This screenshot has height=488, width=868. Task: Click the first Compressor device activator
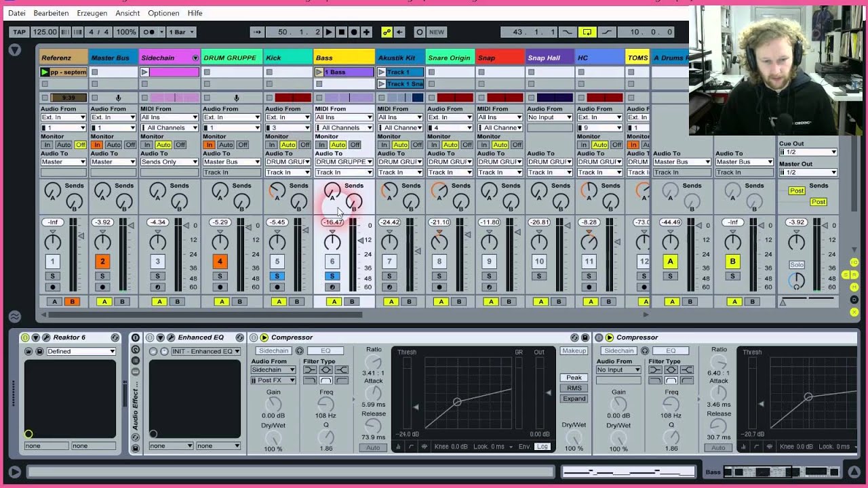point(254,338)
